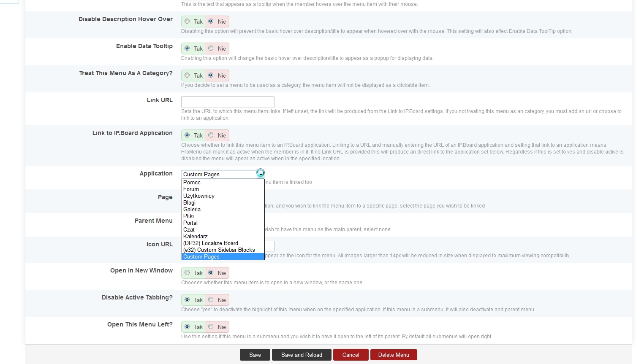This screenshot has height=364, width=636.
Task: Set Disable Description Hover Over to Tak
Action: (187, 22)
